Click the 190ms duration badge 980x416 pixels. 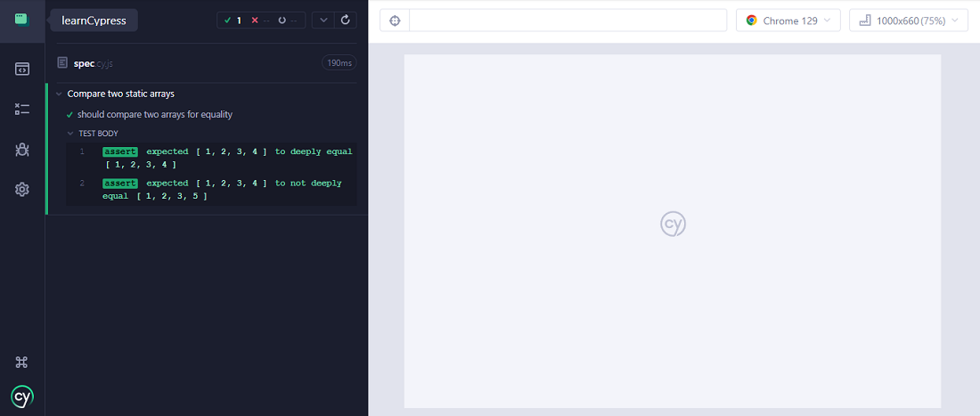(x=339, y=62)
